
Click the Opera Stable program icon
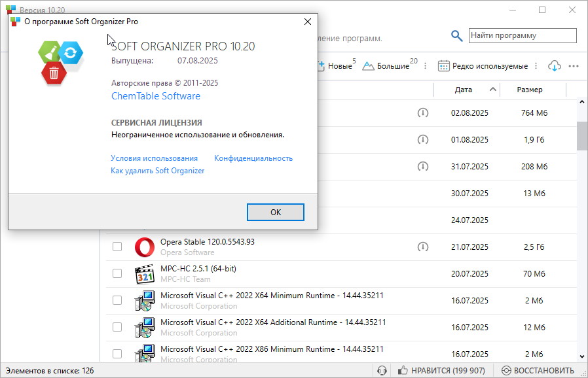(x=144, y=247)
